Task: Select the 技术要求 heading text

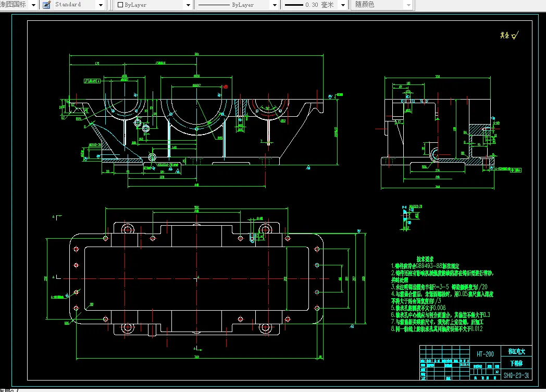Action: click(x=425, y=259)
